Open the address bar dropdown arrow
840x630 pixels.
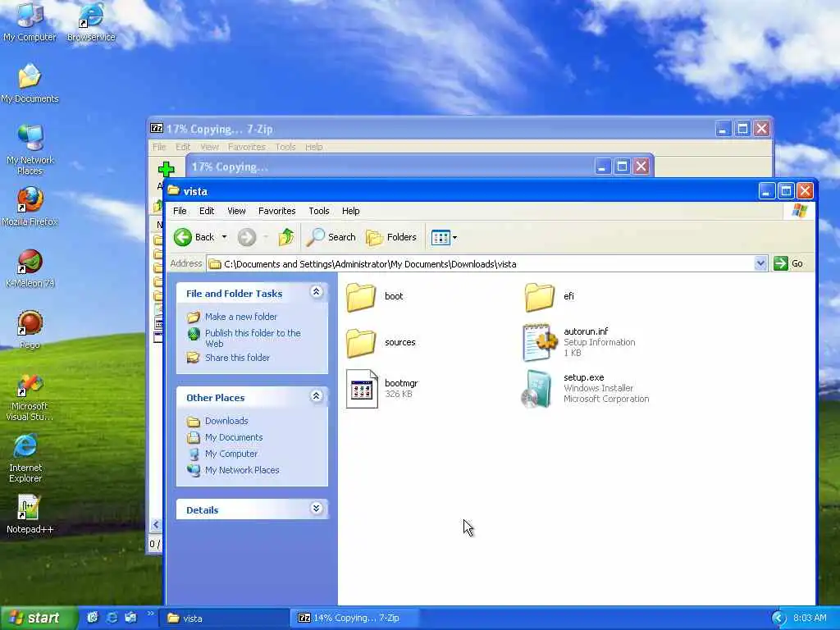[760, 263]
